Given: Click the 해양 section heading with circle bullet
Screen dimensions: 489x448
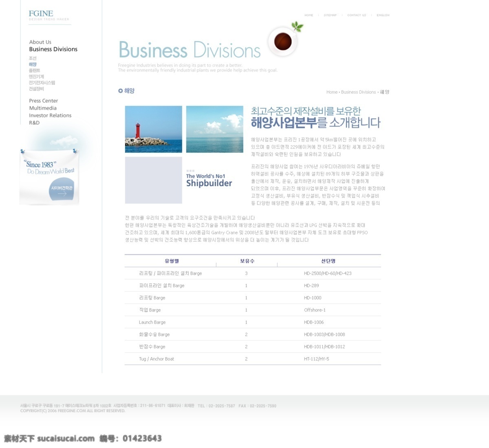Looking at the screenshot, I should click(126, 91).
